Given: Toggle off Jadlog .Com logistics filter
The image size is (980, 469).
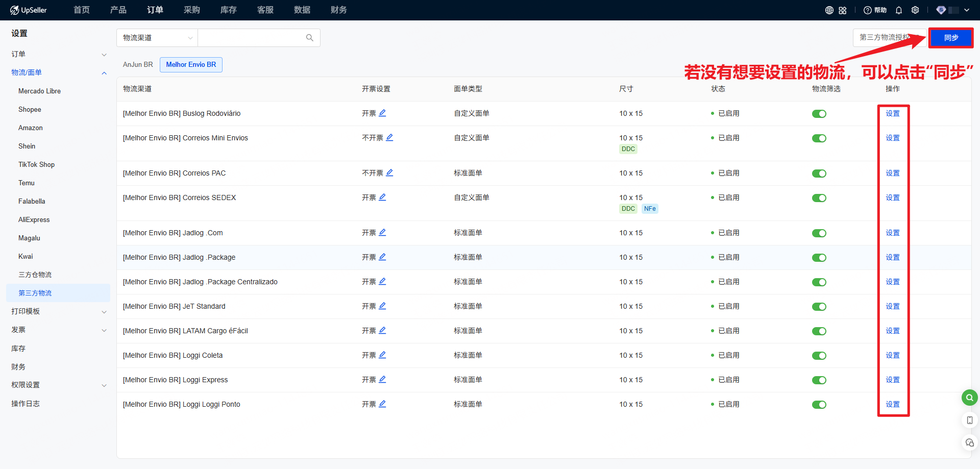Looking at the screenshot, I should click(x=819, y=233).
